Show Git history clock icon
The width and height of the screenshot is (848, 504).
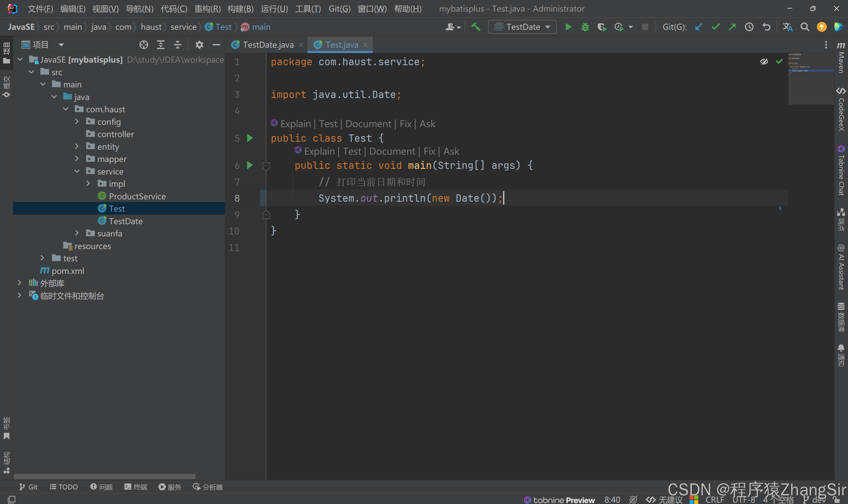749,27
